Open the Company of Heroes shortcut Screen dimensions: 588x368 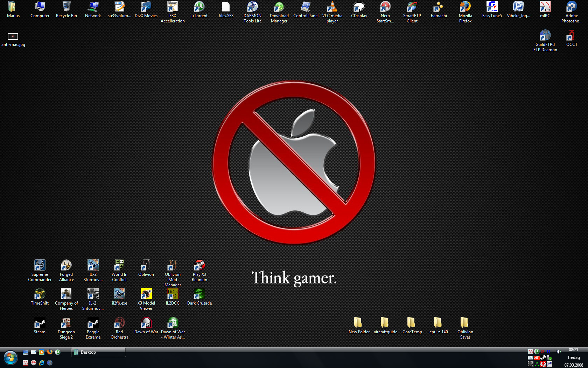(66, 294)
